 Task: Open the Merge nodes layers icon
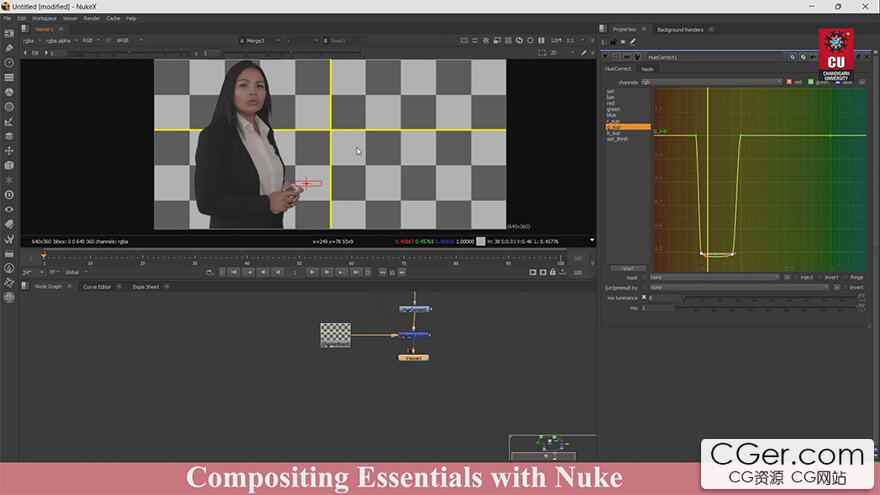(x=9, y=136)
